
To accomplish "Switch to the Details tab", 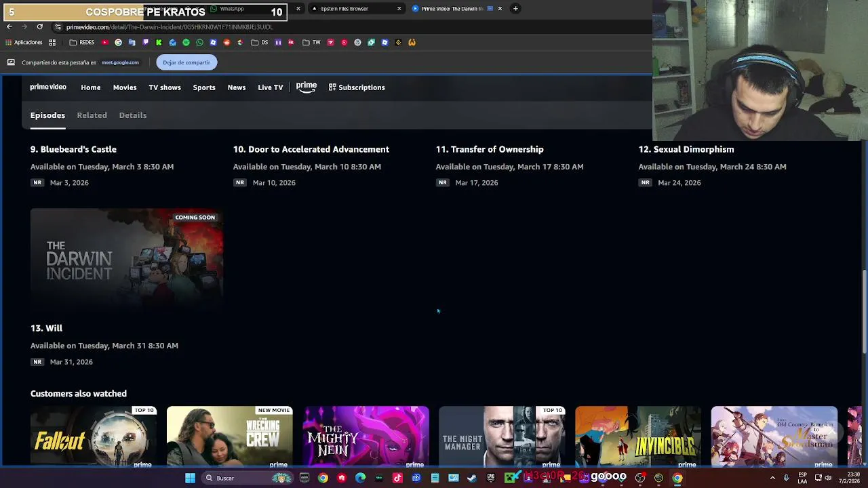I will click(133, 115).
